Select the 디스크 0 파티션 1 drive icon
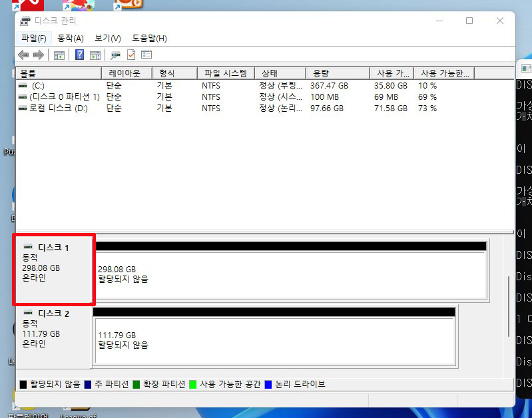532x418 pixels. pyautogui.click(x=23, y=97)
